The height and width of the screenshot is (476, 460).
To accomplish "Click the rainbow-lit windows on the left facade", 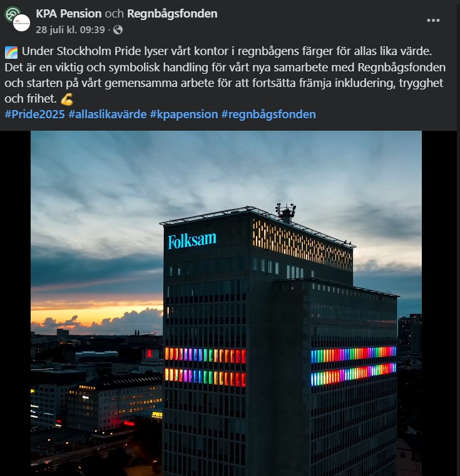I will point(205,368).
